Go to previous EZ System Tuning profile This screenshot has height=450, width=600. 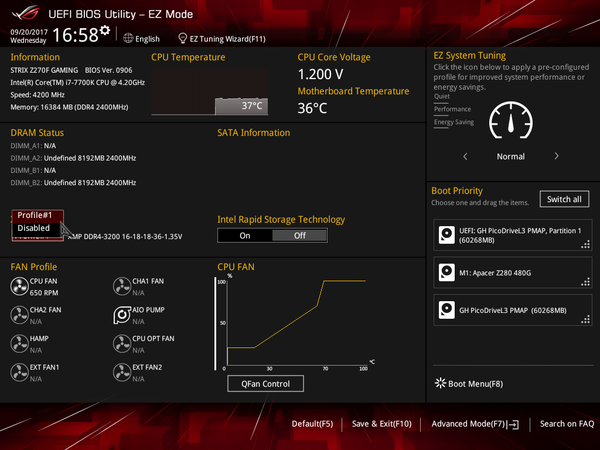click(x=465, y=156)
